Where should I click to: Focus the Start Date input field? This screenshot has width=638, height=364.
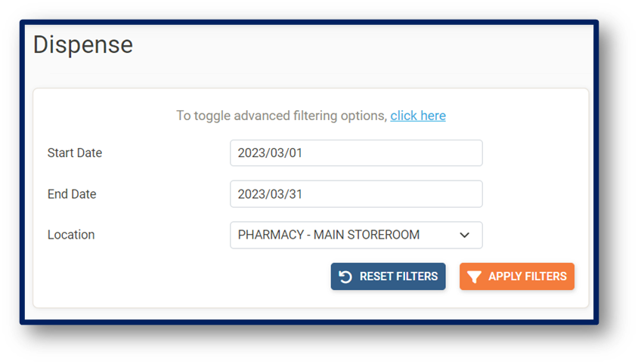[356, 153]
